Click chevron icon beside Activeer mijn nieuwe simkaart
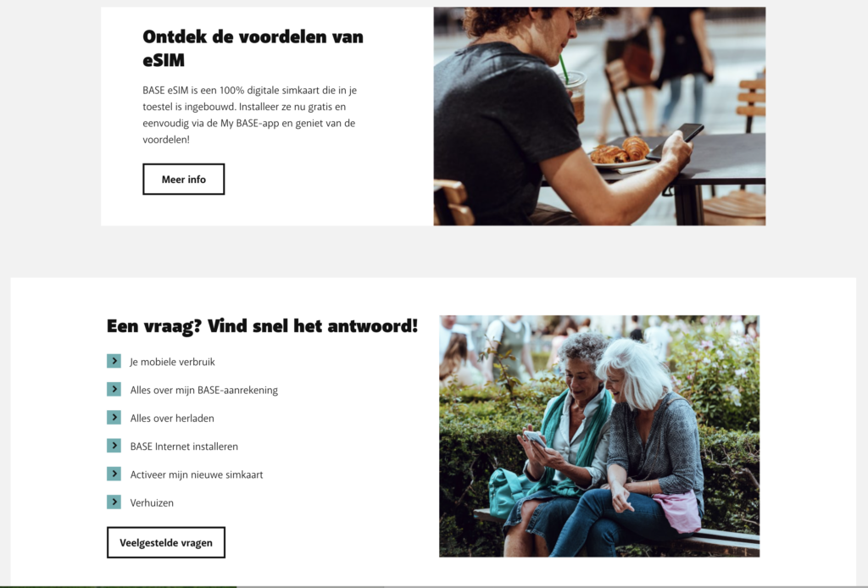The image size is (868, 588). [x=114, y=474]
